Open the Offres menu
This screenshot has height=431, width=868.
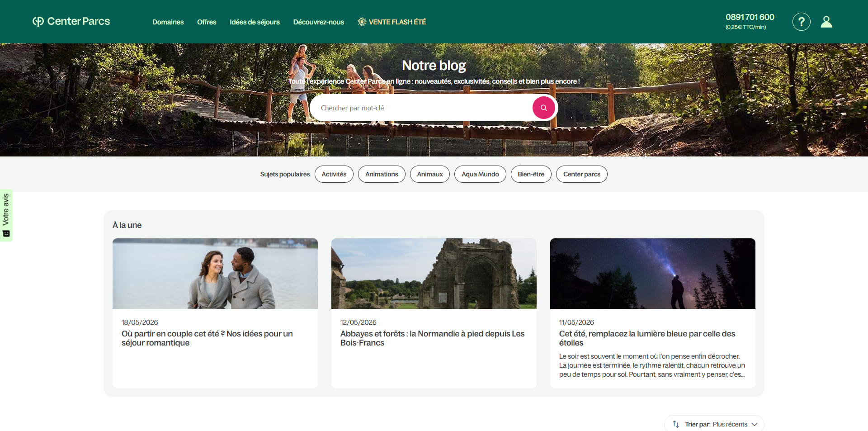[x=207, y=22]
